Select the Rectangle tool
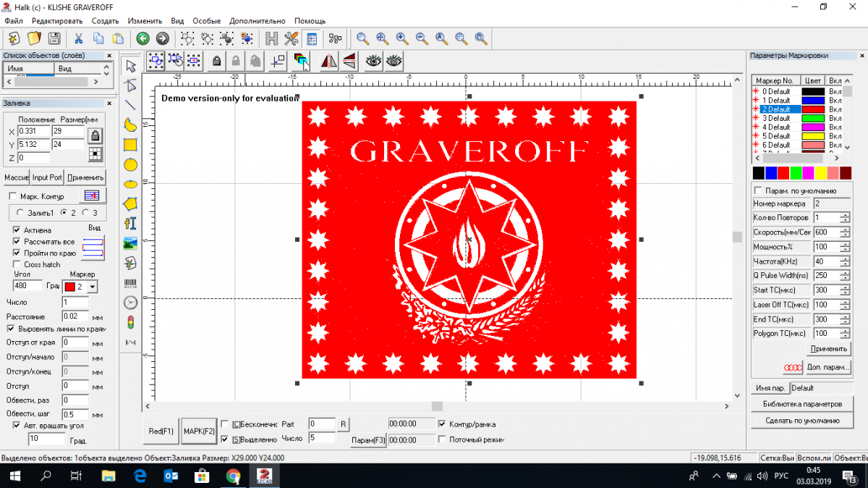The height and width of the screenshot is (488, 868). (131, 145)
